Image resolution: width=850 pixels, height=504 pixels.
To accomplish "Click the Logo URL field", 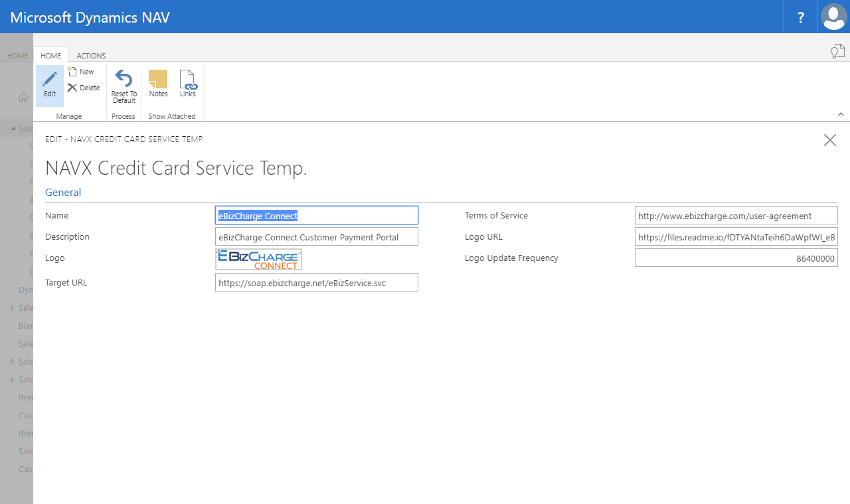I will point(736,237).
